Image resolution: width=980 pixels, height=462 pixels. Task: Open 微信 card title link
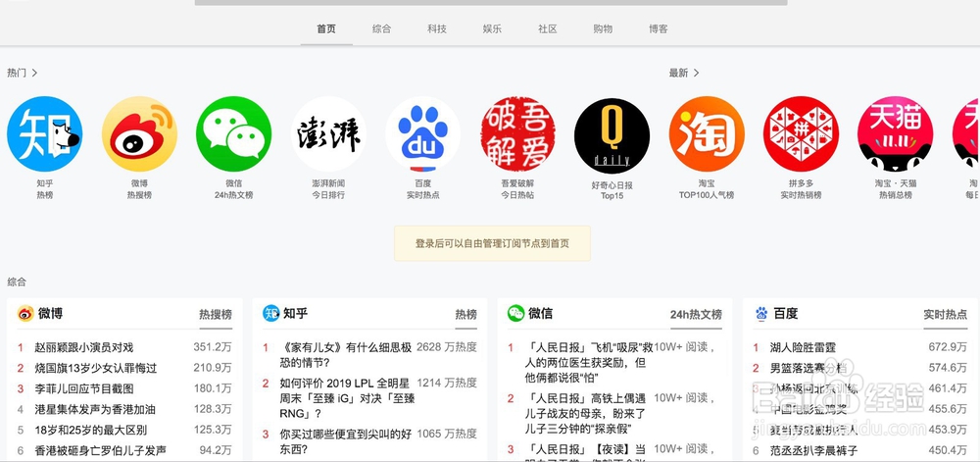tap(540, 313)
